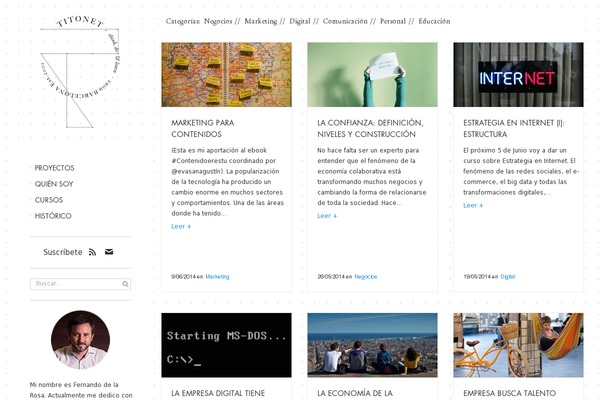Click the Categorías label text
The height and width of the screenshot is (400, 600).
[x=183, y=21]
